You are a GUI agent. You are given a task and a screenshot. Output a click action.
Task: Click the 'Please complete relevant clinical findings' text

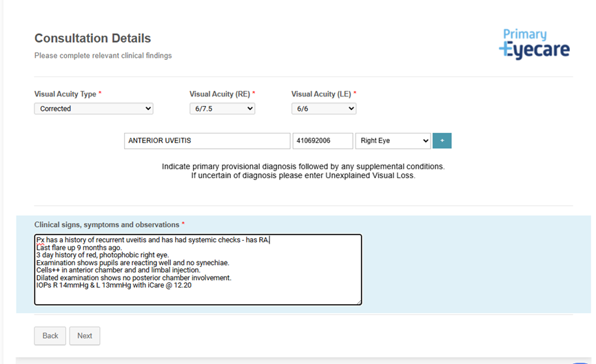[x=103, y=56]
